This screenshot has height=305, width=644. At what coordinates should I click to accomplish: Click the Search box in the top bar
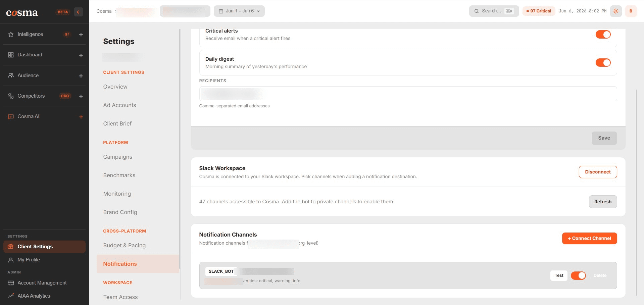point(494,11)
